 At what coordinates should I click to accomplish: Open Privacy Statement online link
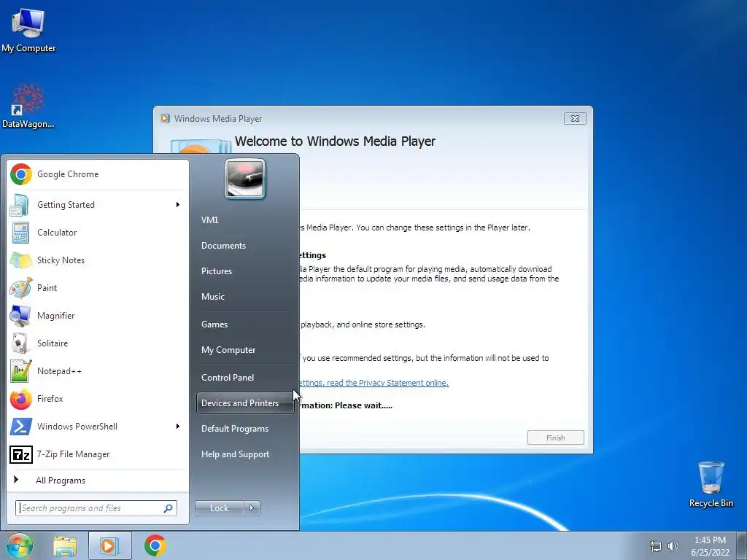[373, 383]
